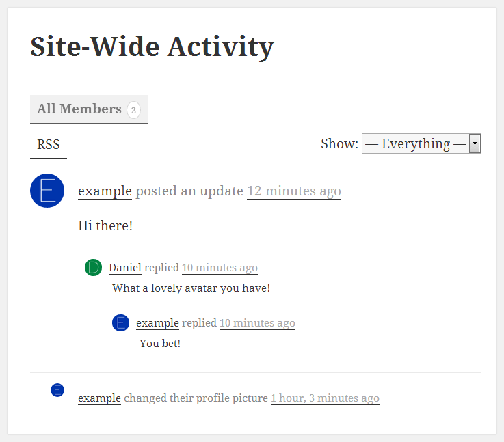The image size is (504, 442).
Task: Click the example name on the nested reply
Action: tap(157, 323)
